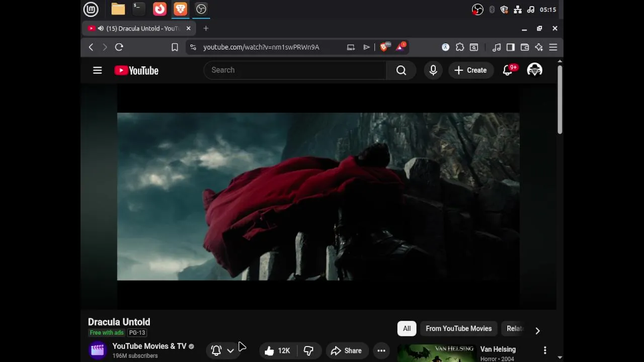Open Brave Rewards triangle icon
644x362 pixels.
[x=401, y=47]
